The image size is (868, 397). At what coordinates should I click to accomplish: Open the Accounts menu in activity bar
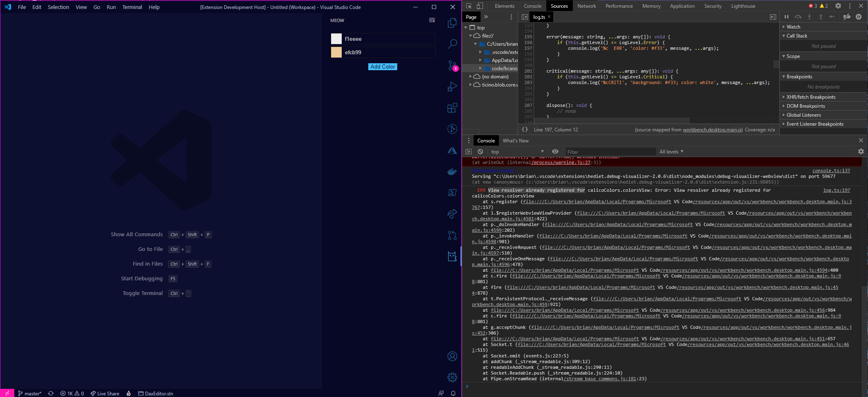coord(452,356)
